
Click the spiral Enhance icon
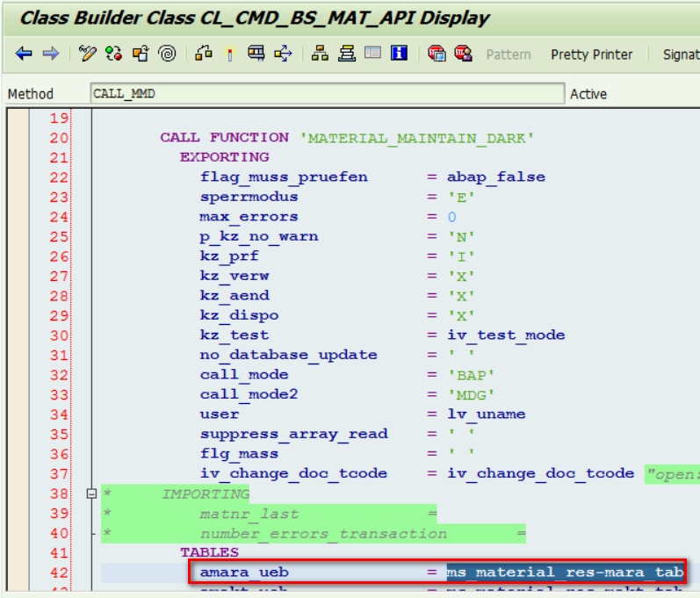tap(168, 54)
